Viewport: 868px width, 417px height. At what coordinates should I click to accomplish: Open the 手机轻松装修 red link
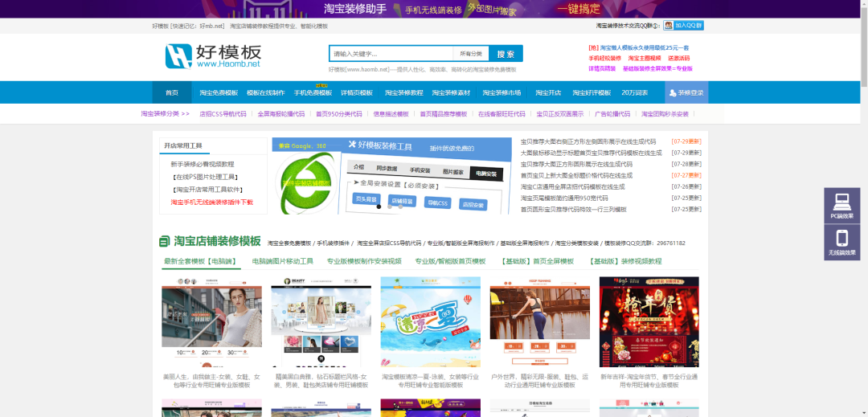[604, 58]
